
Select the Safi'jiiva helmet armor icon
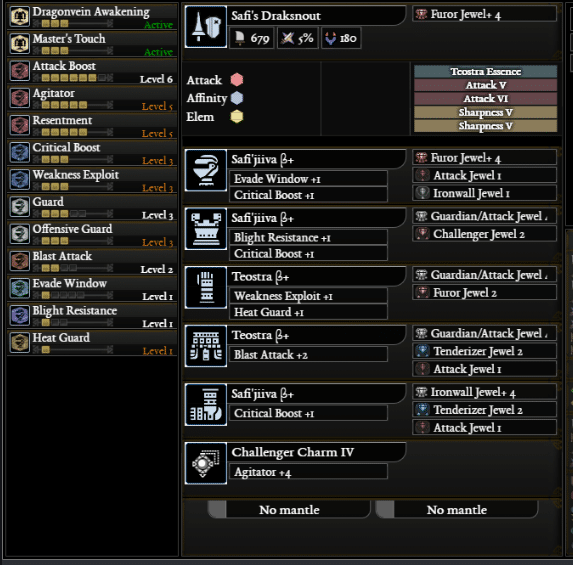point(206,170)
